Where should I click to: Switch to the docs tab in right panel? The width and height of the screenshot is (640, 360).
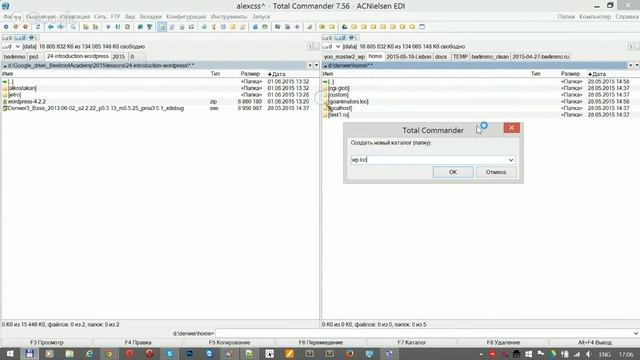point(441,57)
